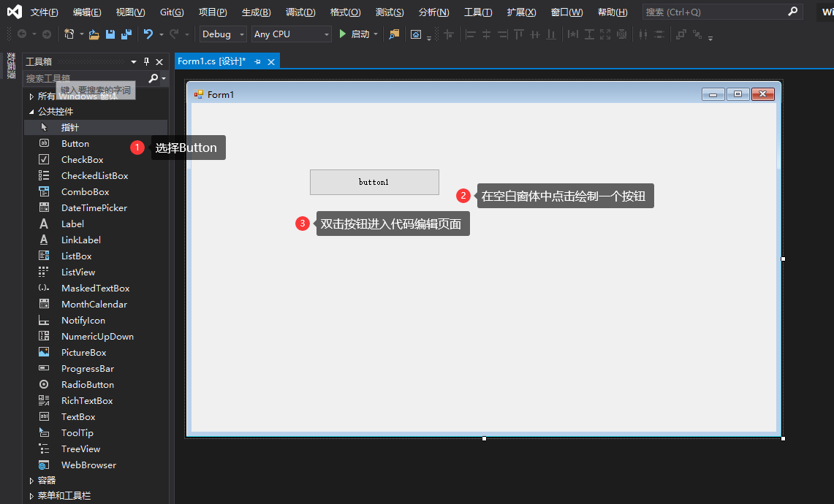Viewport: 834px width, 504px height.
Task: Close the Form1.cs design tab
Action: pos(270,61)
